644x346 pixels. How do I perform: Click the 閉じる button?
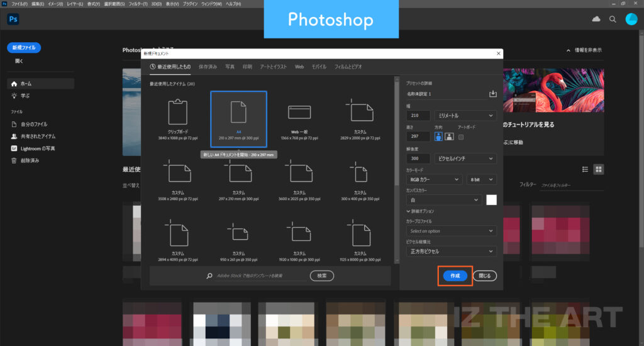(485, 276)
